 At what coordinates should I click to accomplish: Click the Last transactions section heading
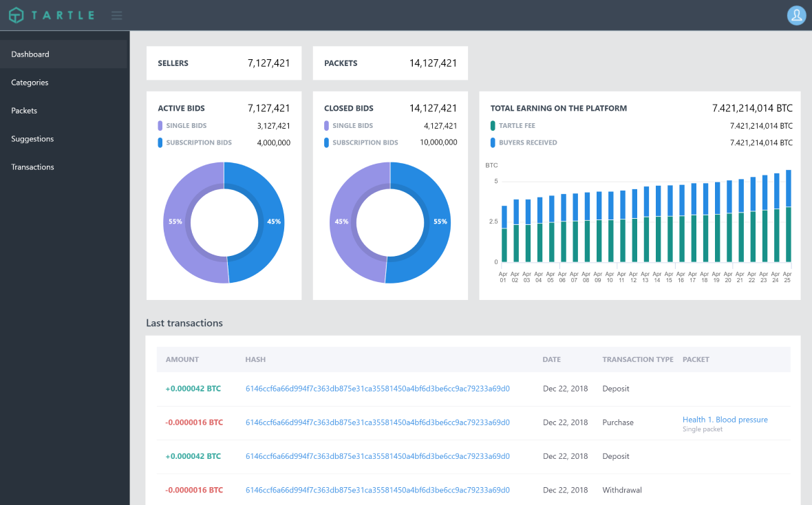click(183, 323)
